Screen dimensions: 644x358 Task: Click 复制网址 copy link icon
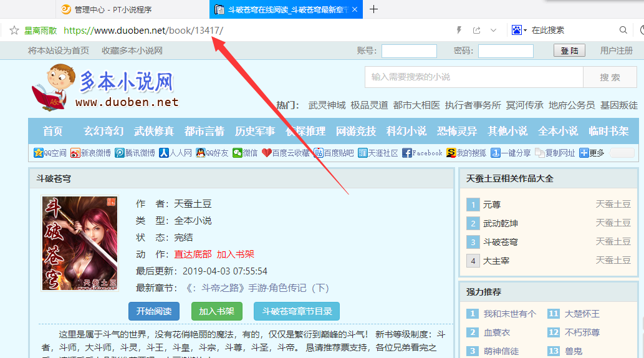(555, 153)
